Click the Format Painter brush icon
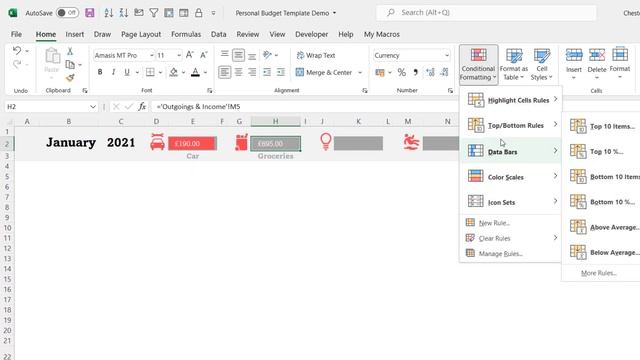This screenshot has width=640, height=360. [70, 78]
